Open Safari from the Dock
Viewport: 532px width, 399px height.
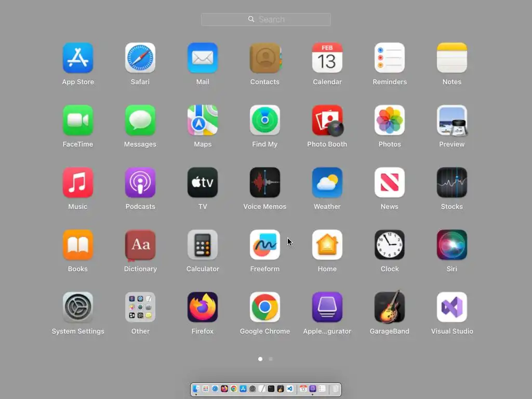[215, 389]
